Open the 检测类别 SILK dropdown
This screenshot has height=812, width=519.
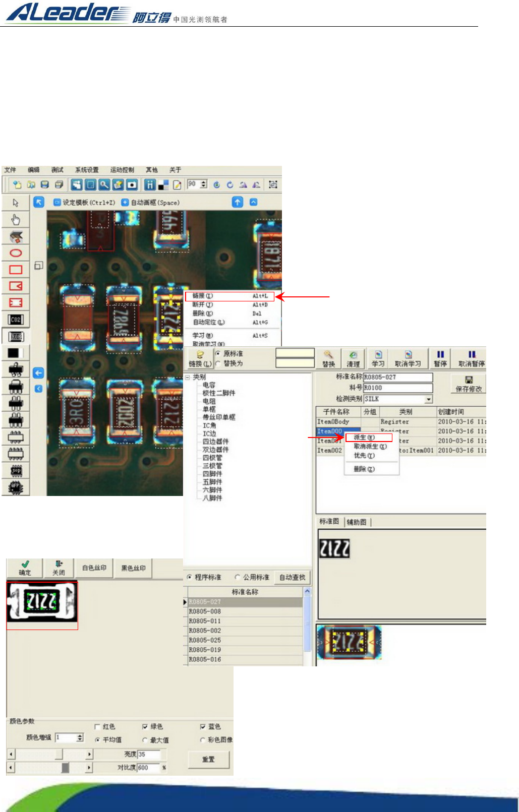429,399
